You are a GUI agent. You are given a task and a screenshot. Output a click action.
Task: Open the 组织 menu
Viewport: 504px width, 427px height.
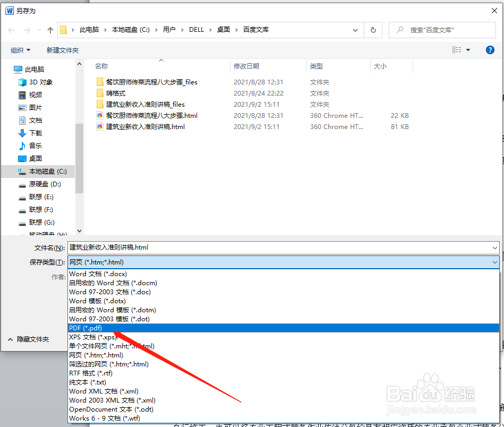coord(20,50)
